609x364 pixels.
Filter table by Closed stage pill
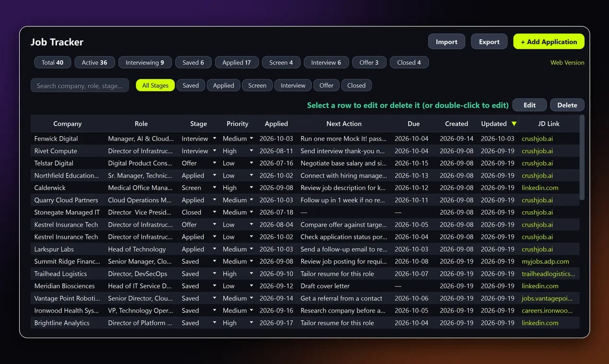[x=356, y=85]
